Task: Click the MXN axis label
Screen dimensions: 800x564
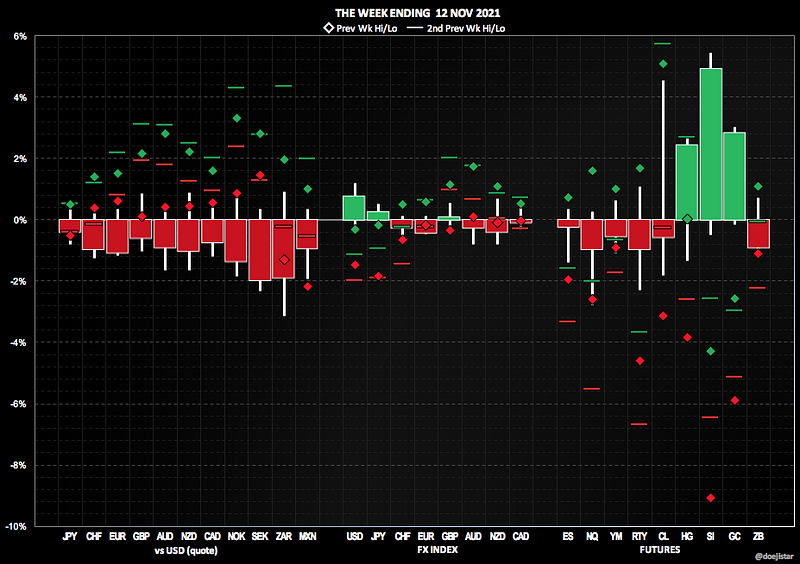Action: click(308, 536)
